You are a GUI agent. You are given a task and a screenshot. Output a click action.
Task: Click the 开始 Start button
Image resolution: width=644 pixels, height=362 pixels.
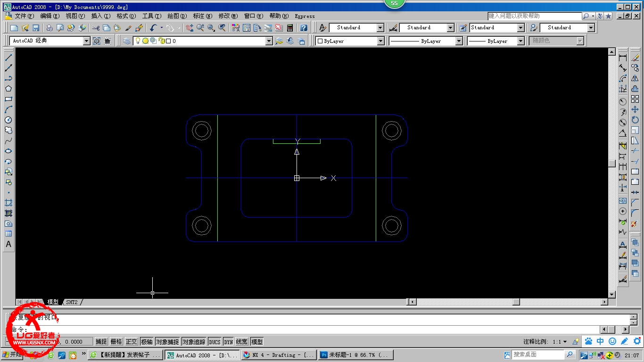[x=12, y=355]
